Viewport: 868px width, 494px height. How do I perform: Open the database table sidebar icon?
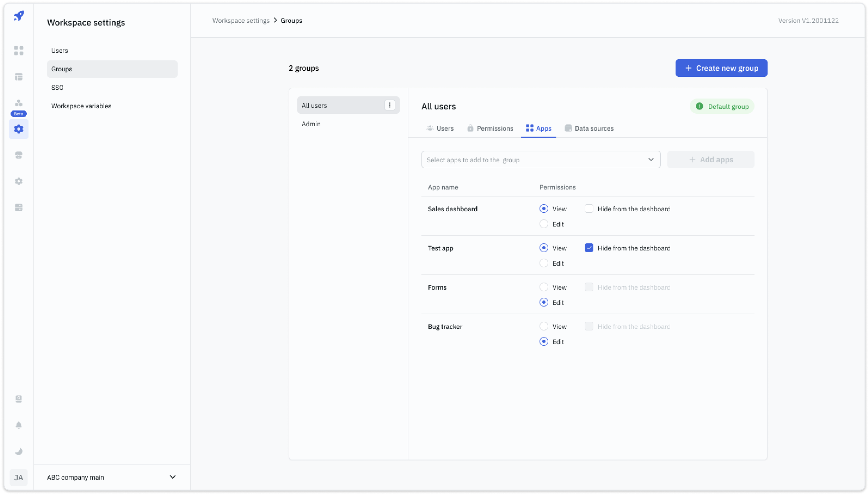19,77
